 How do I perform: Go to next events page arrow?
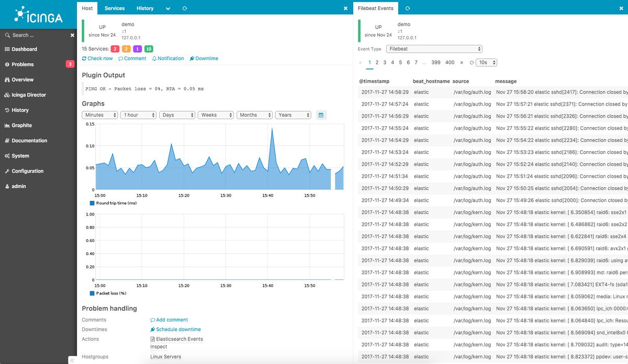[x=461, y=62]
